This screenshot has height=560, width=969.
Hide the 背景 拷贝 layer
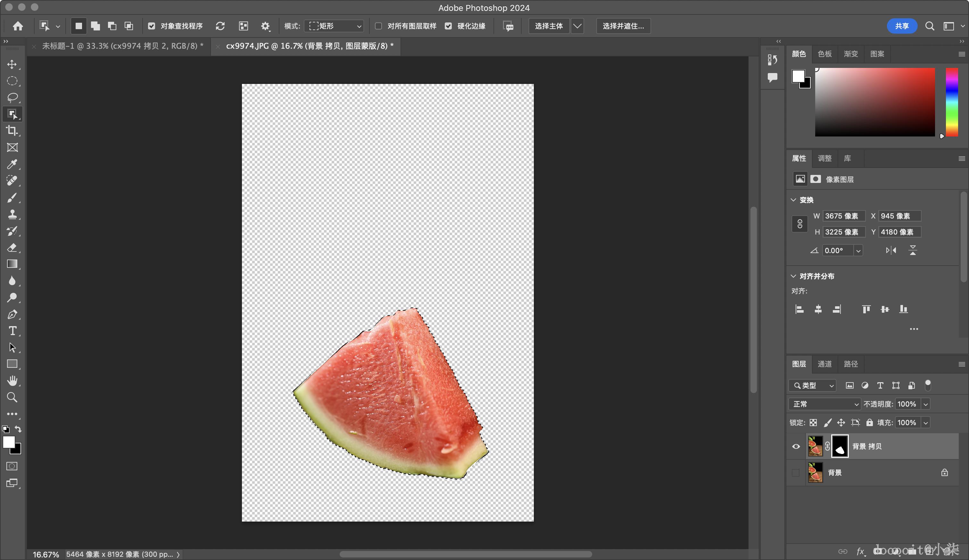796,446
